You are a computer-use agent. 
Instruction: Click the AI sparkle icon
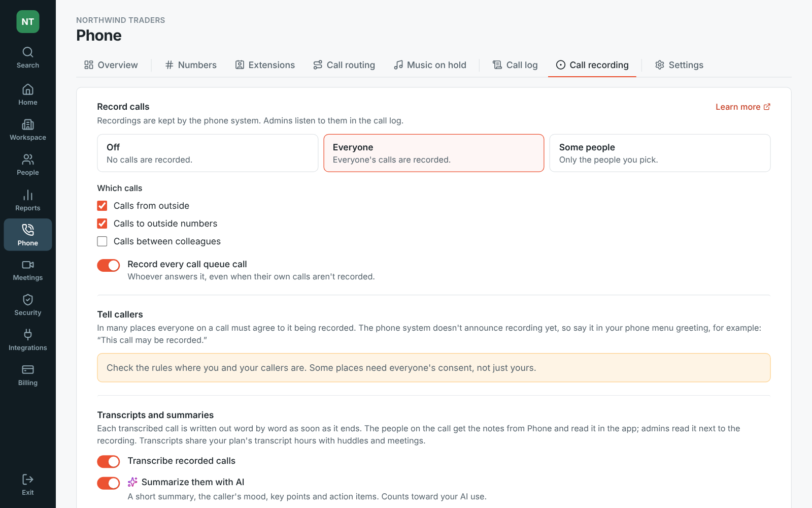tap(132, 482)
